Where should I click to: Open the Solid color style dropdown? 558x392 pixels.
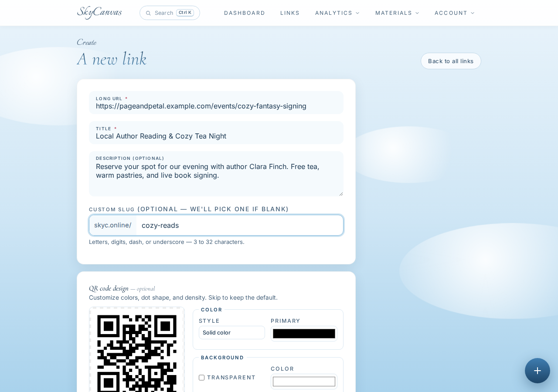click(x=232, y=333)
